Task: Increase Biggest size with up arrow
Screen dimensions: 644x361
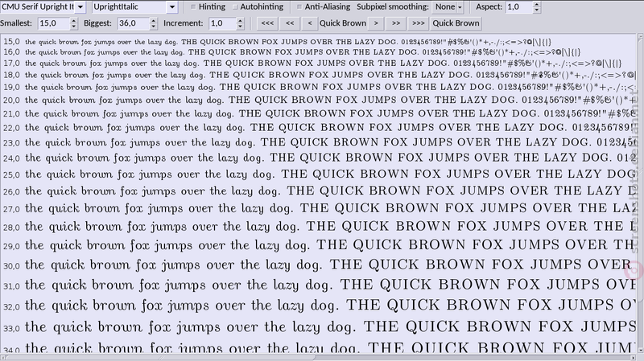Action: tap(153, 21)
